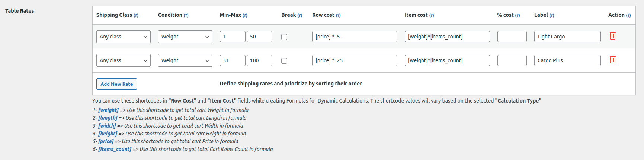Show help tooltip for Shipping Class

click(x=136, y=15)
